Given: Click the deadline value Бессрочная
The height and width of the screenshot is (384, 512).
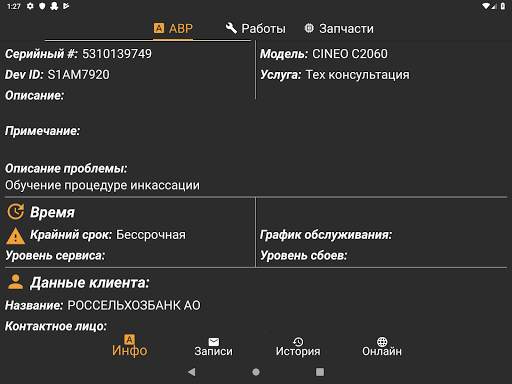Looking at the screenshot, I should (151, 235).
